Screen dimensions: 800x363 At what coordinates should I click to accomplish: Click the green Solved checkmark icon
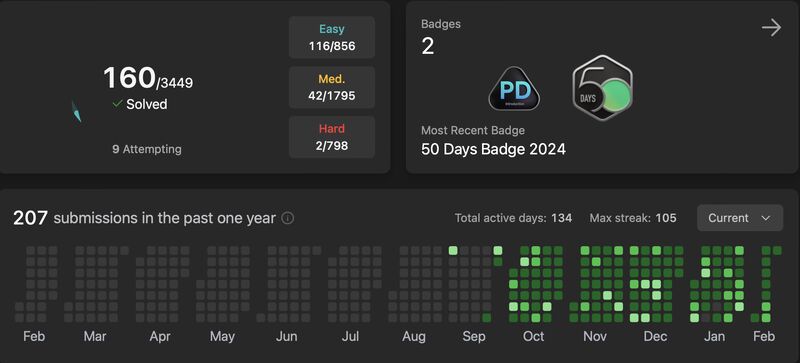coord(117,104)
